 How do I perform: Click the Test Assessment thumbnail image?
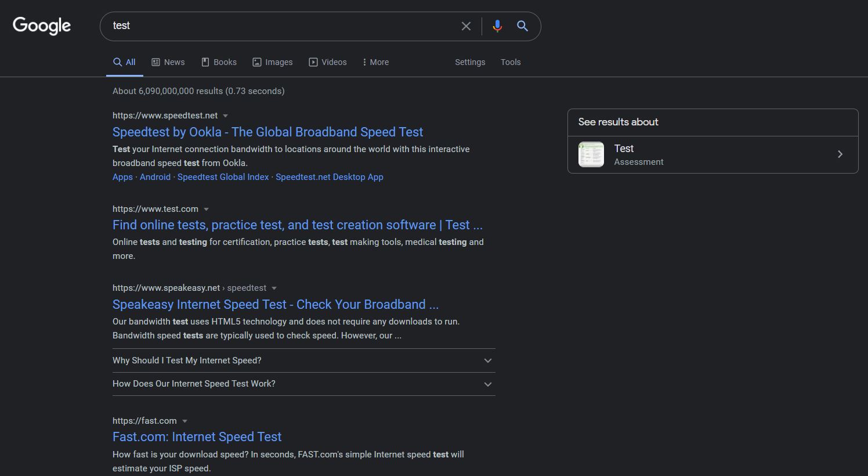coord(591,154)
